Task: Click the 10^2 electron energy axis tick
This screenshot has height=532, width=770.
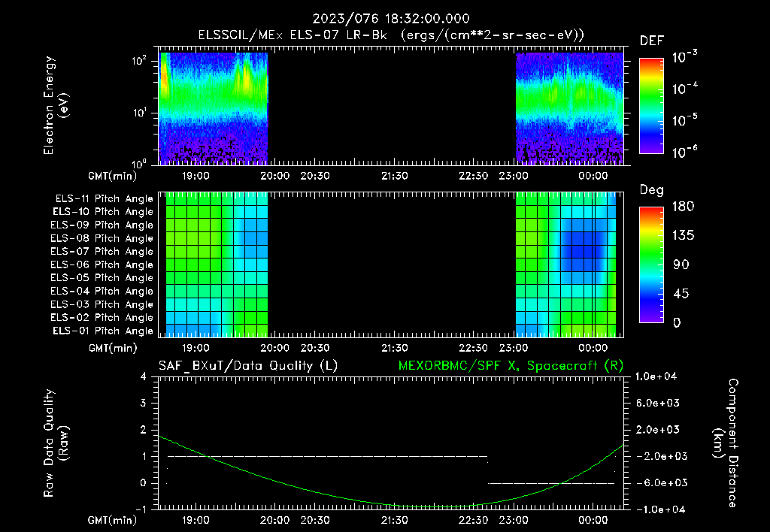Action: pyautogui.click(x=139, y=61)
